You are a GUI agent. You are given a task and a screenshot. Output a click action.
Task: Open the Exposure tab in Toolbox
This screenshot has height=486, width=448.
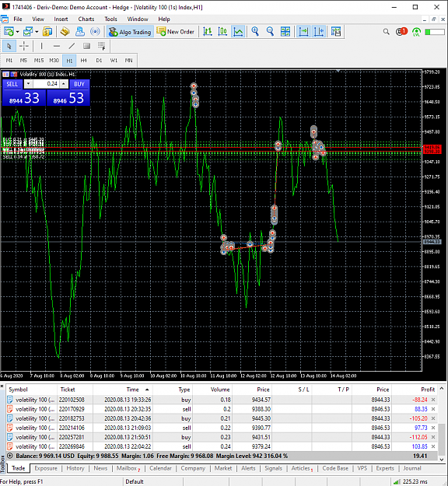tap(46, 468)
